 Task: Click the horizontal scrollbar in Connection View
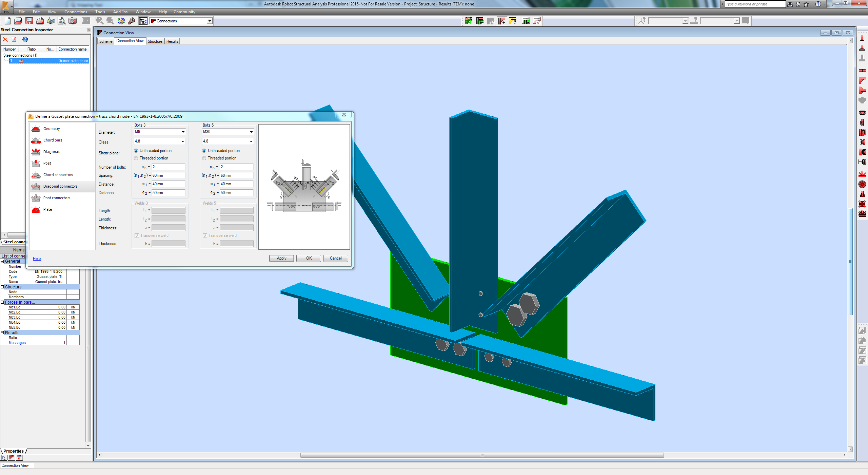pyautogui.click(x=481, y=455)
